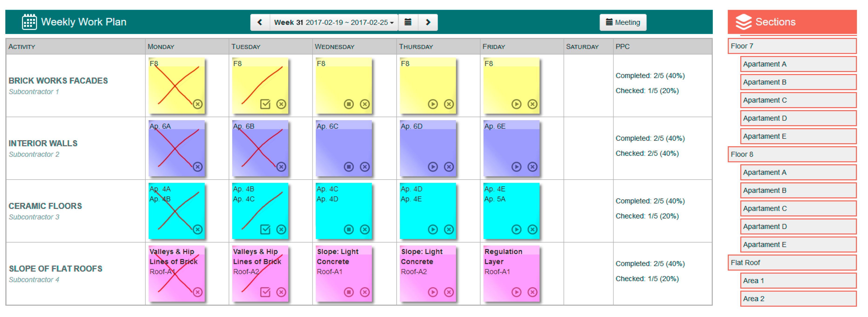Click remove icon on Monday Ap. 6A note
The height and width of the screenshot is (317, 868).
(198, 167)
